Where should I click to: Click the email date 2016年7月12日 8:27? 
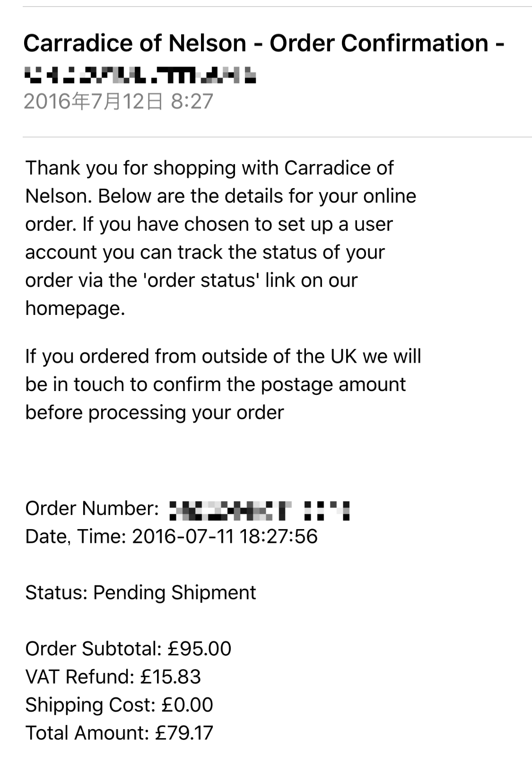click(x=118, y=101)
